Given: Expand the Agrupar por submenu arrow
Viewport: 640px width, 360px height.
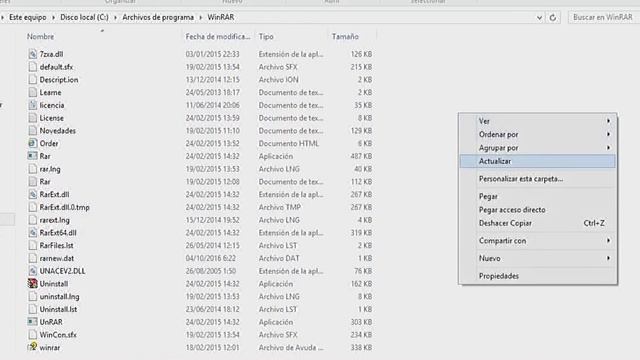Looking at the screenshot, I should pyautogui.click(x=608, y=148).
